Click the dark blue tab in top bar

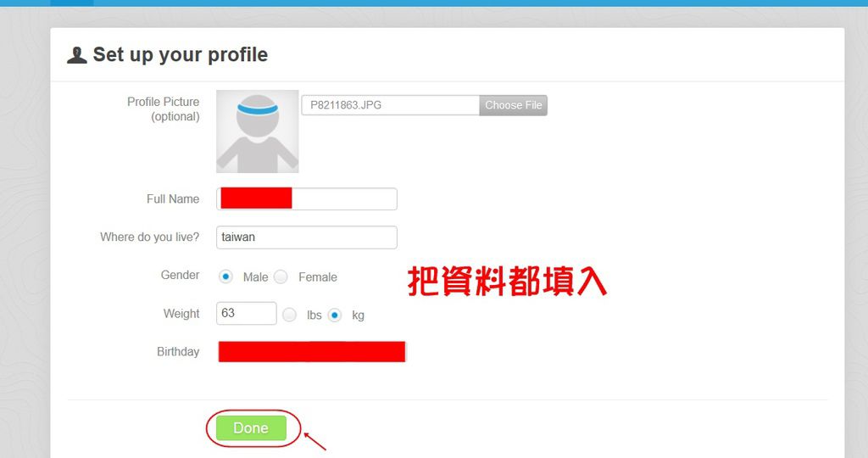pos(72,3)
